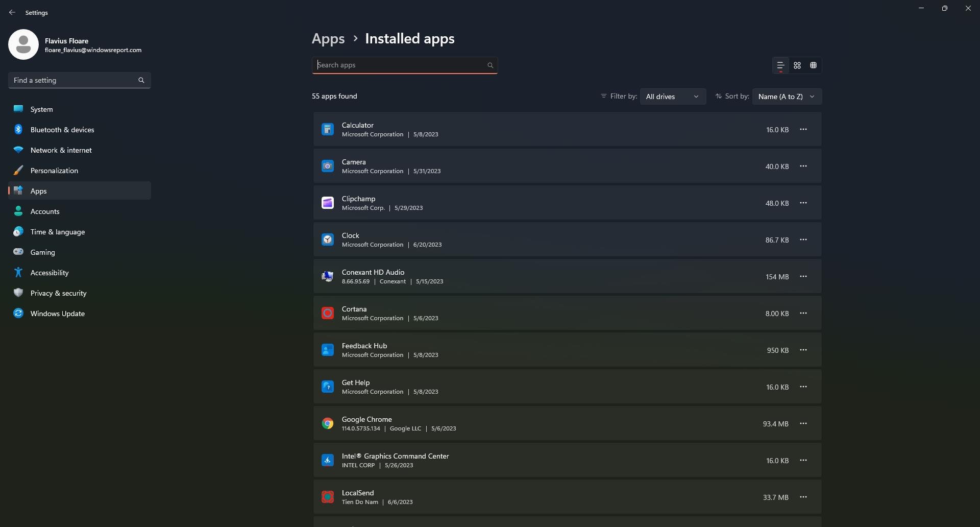
Task: Click the Get Help app icon
Action: (x=328, y=387)
